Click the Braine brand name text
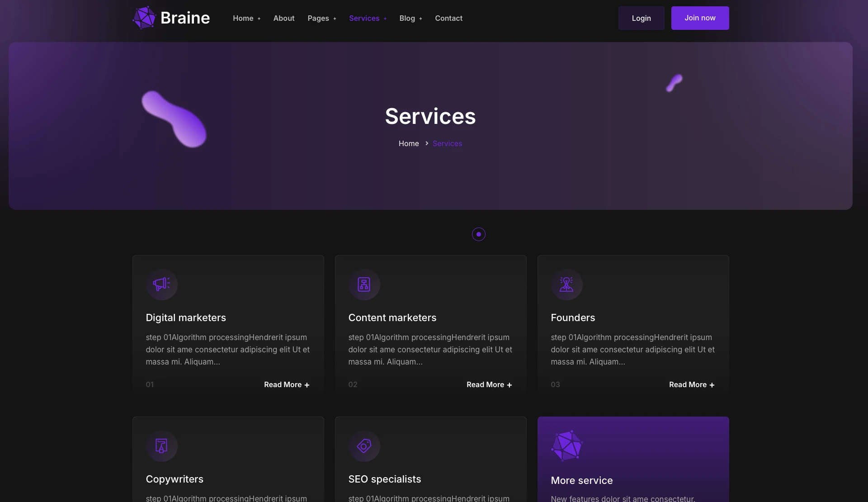This screenshot has height=502, width=868. [185, 18]
